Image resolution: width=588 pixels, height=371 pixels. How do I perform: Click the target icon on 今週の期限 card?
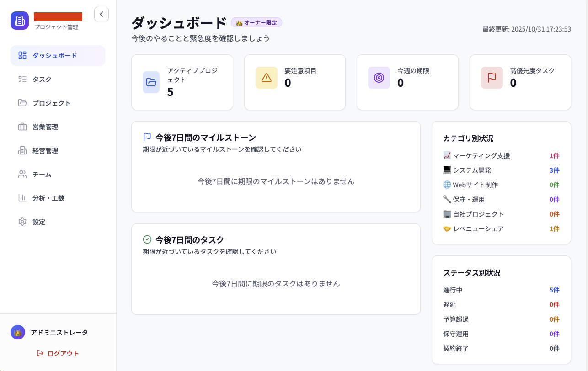tap(379, 78)
